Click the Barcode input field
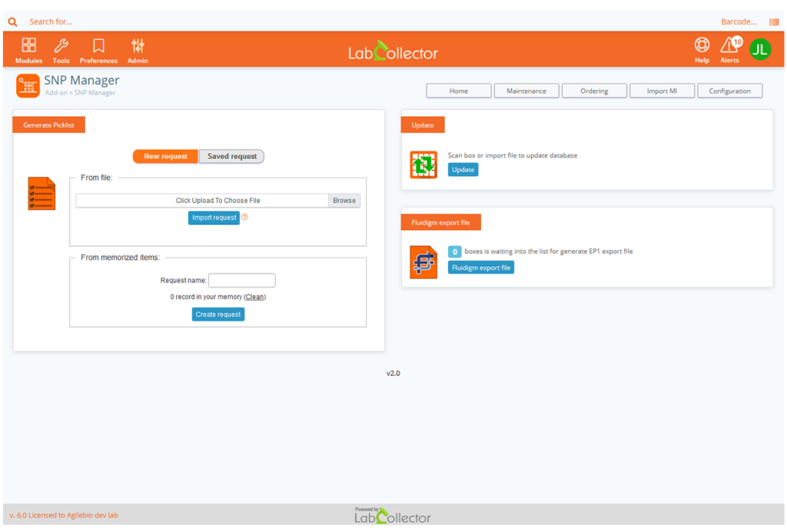 [738, 22]
